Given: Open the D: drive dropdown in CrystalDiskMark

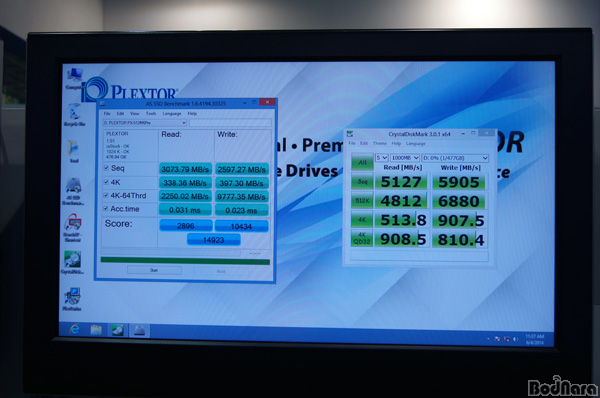Looking at the screenshot, I should click(455, 158).
